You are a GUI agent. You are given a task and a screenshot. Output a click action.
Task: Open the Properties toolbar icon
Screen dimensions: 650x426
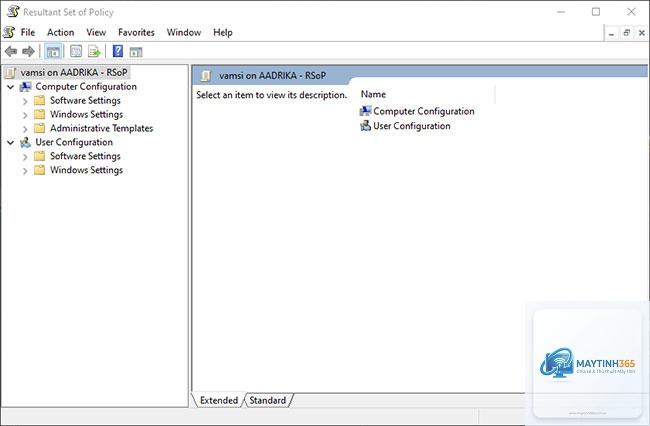[76, 51]
